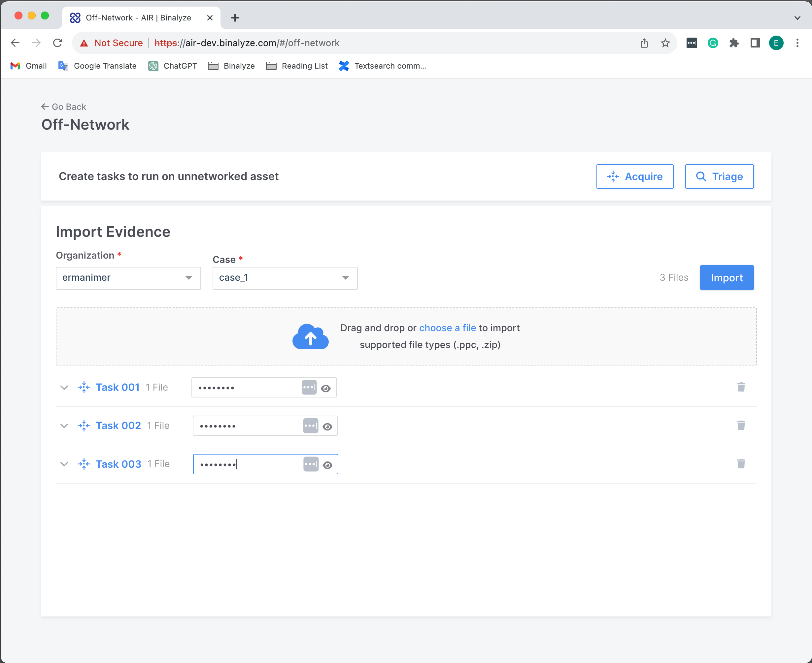Screen dimensions: 812x663
Task: Open a new browser tab
Action: click(x=235, y=17)
